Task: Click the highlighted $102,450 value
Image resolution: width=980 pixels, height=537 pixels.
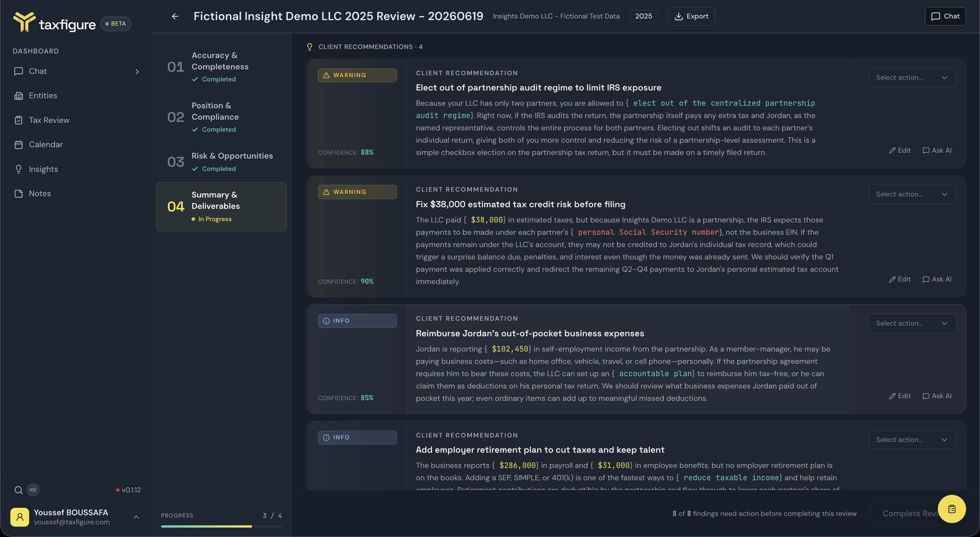Action: pos(510,349)
